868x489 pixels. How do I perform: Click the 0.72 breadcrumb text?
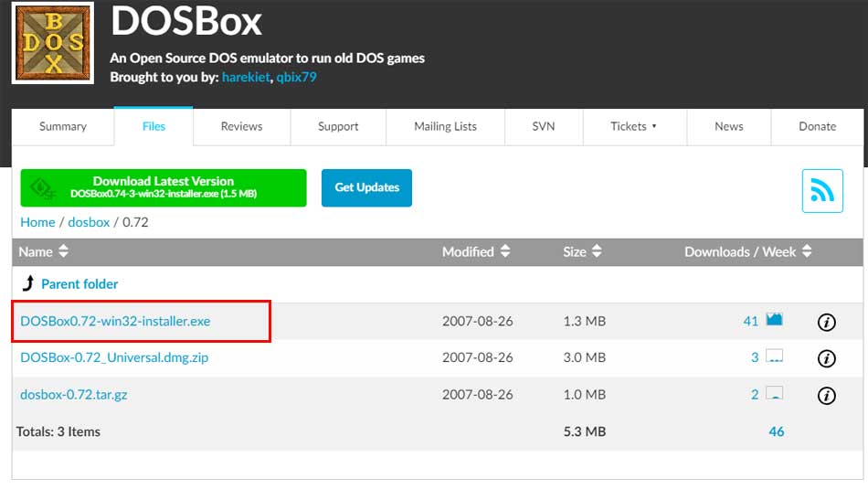135,222
